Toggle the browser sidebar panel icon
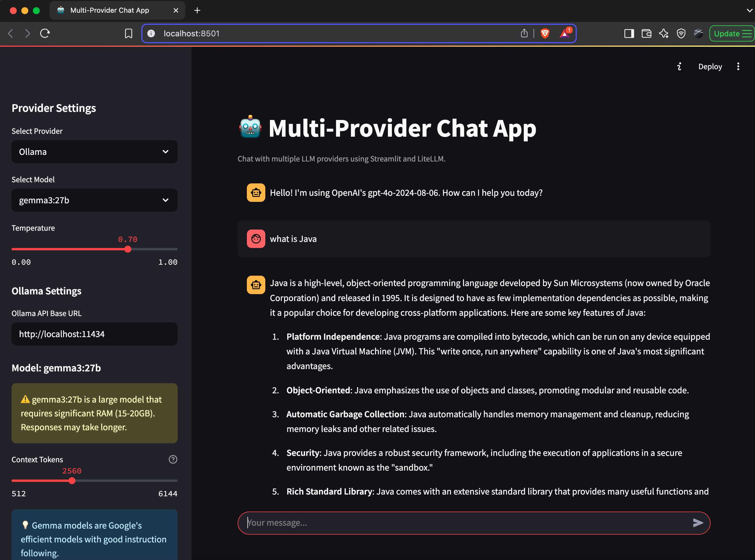Viewport: 755px width, 560px height. 629,33
